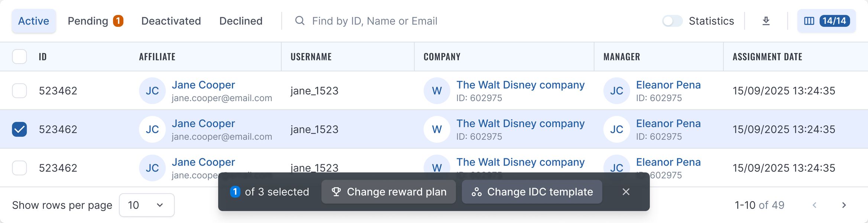Dismiss the selection bar with X
The width and height of the screenshot is (868, 223).
[626, 192]
